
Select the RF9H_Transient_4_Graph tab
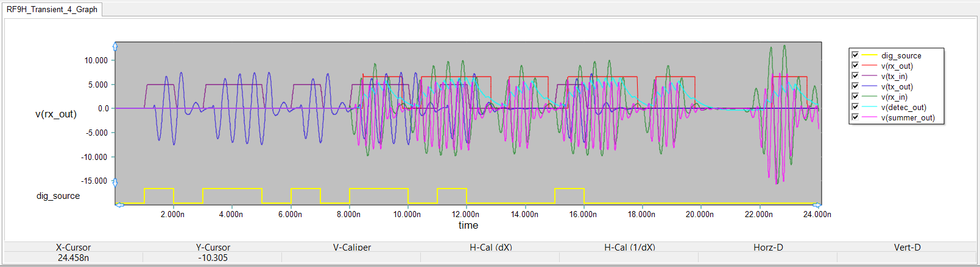coord(52,9)
